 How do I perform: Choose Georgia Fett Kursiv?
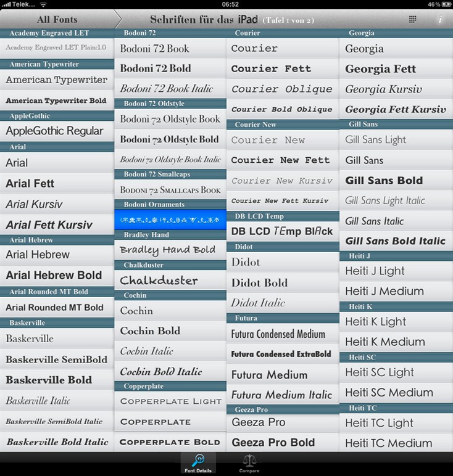396,109
